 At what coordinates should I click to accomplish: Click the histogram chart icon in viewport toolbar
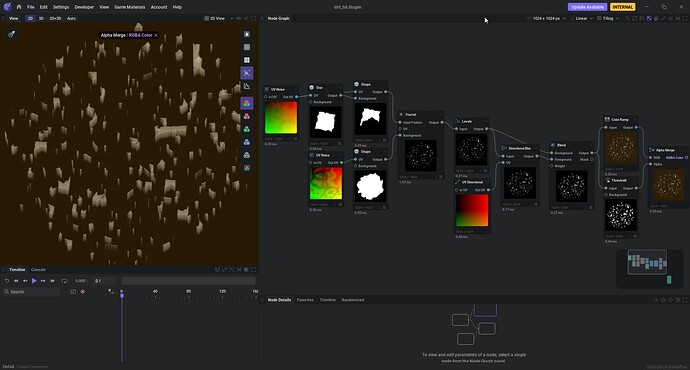tap(247, 86)
